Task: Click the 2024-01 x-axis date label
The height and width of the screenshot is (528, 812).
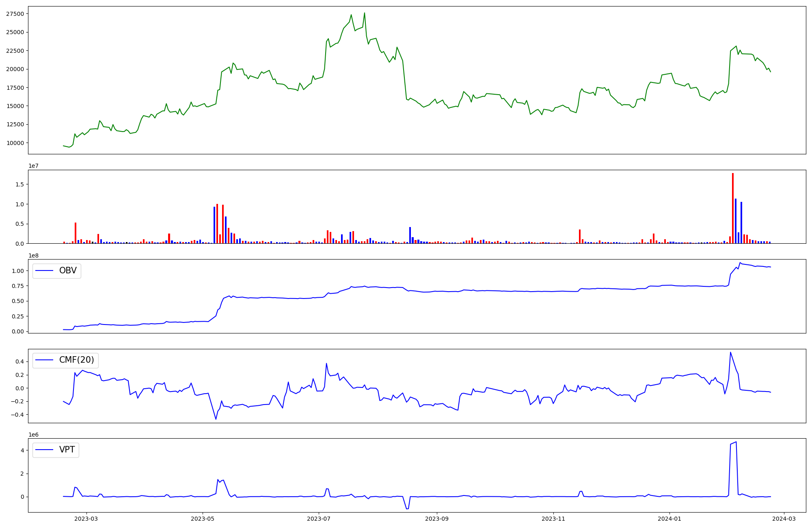Action: [669, 519]
